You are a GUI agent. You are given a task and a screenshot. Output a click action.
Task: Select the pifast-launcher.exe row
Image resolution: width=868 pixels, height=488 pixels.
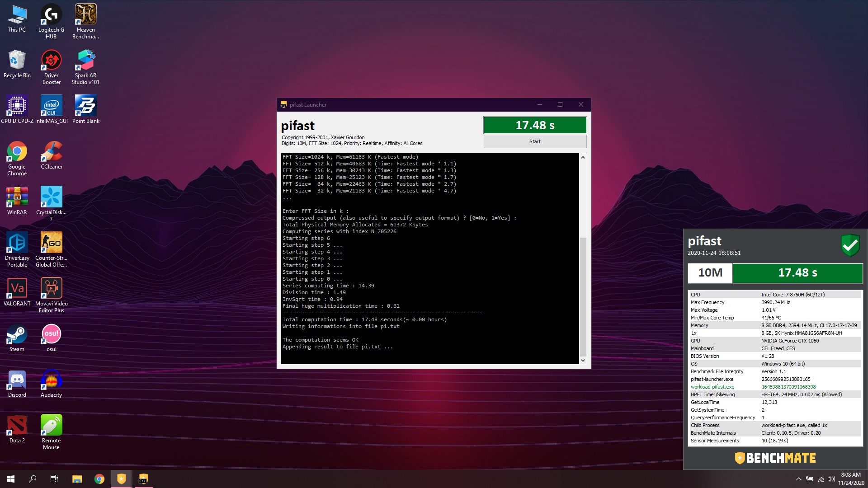coord(775,379)
